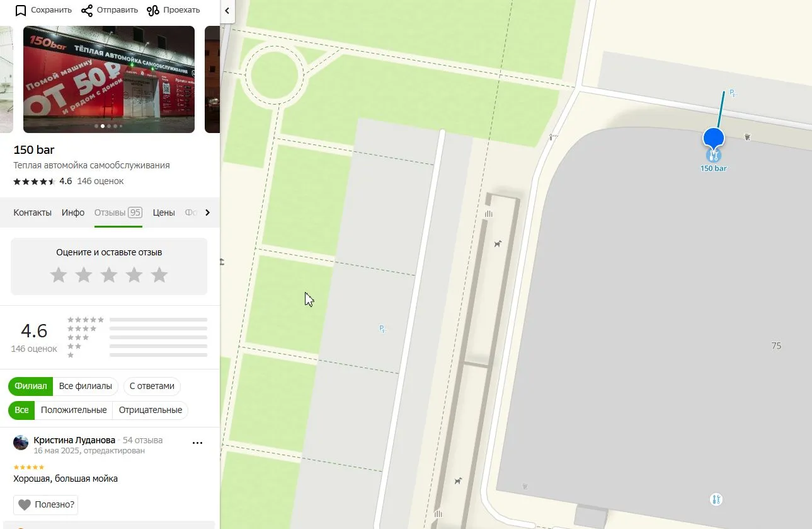Toggle the Все филиалы filter
The width and height of the screenshot is (812, 529).
coord(86,386)
